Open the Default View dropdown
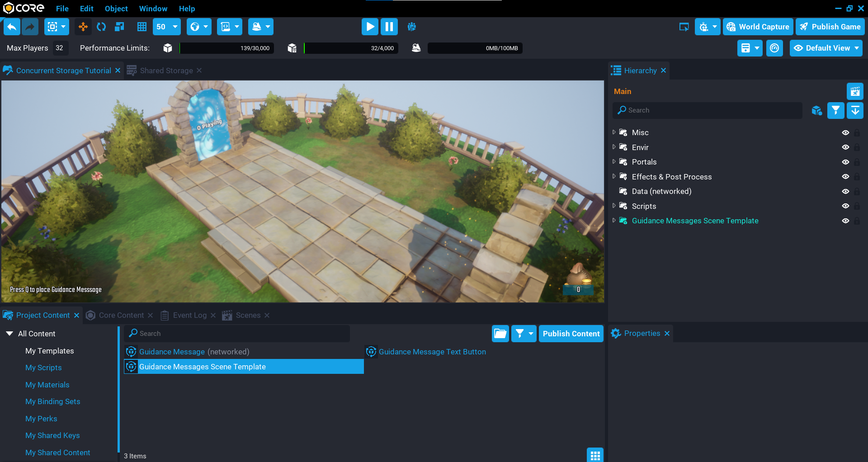 click(826, 48)
